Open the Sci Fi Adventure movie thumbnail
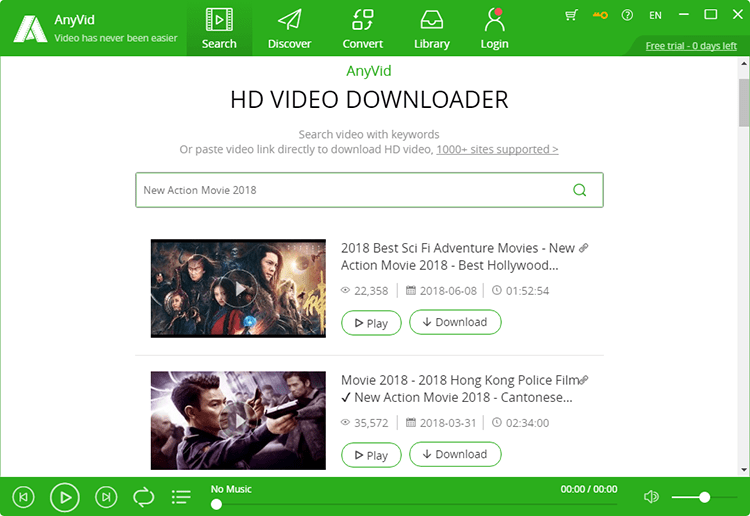This screenshot has width=750, height=516. pos(238,288)
